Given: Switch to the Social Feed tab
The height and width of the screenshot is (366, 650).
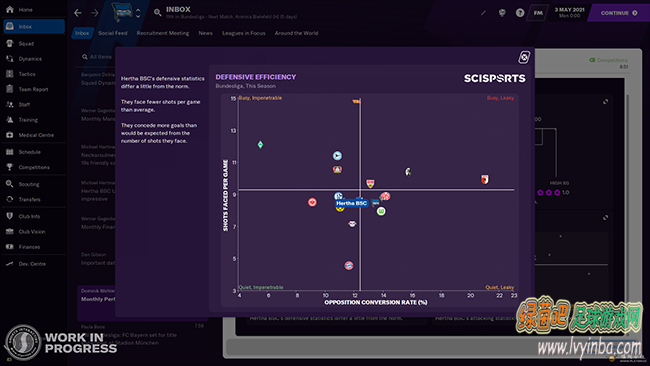Looking at the screenshot, I should pyautogui.click(x=113, y=33).
